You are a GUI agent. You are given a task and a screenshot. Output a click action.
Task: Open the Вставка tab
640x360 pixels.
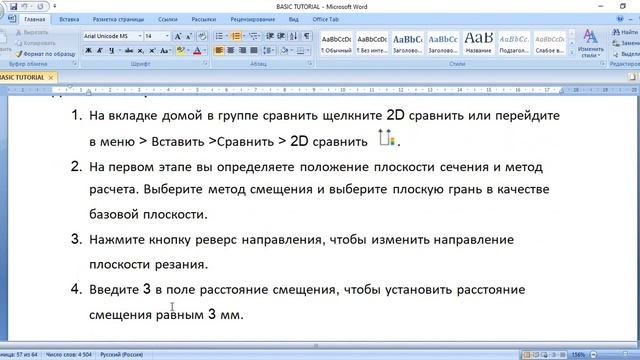click(x=69, y=19)
